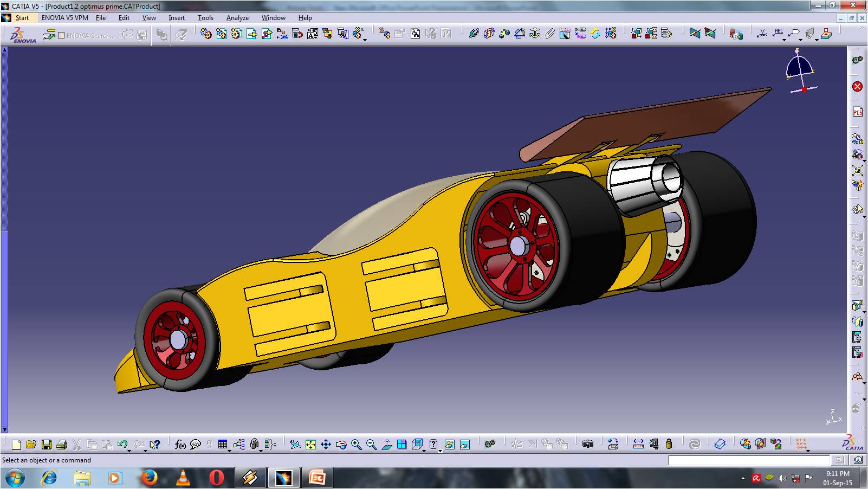Viewport: 868px width, 489px height.
Task: Expand the Text with Leader ABC dropdown arrow
Action: 784,40
